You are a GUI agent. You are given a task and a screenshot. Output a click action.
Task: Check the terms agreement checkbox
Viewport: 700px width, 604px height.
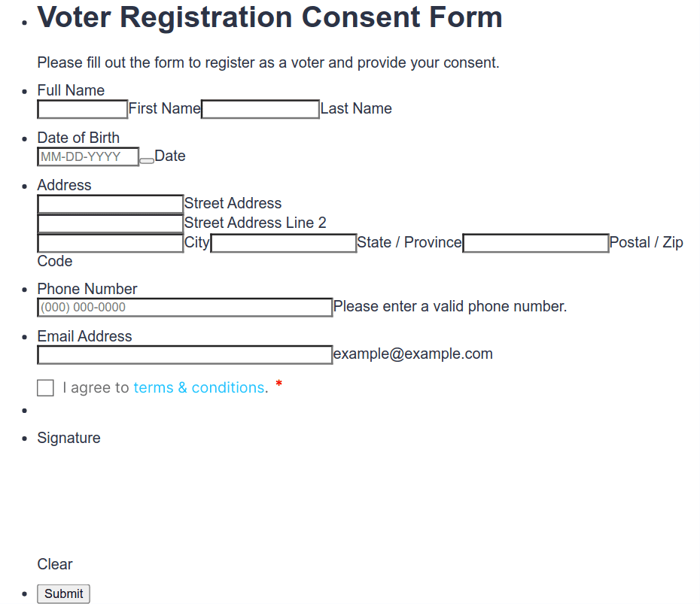click(46, 388)
